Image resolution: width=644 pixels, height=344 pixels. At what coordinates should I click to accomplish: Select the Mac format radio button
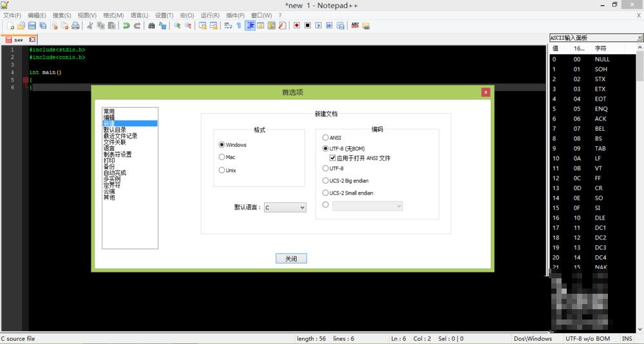click(222, 157)
